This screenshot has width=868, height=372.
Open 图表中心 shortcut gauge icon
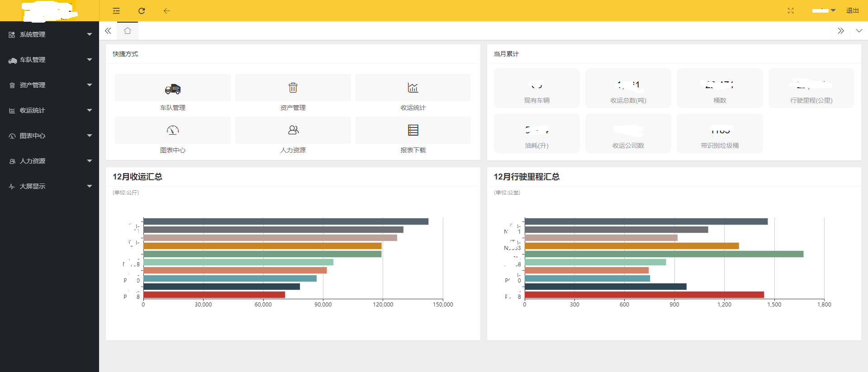(x=173, y=130)
